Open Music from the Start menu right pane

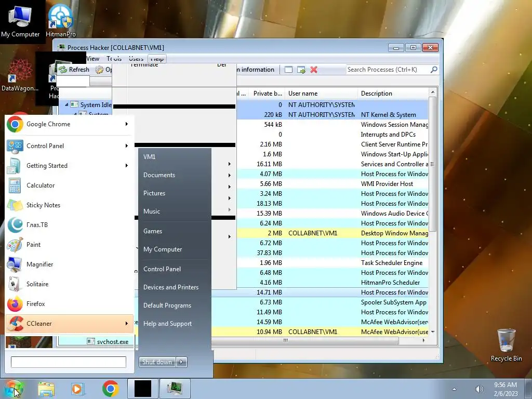click(x=152, y=211)
